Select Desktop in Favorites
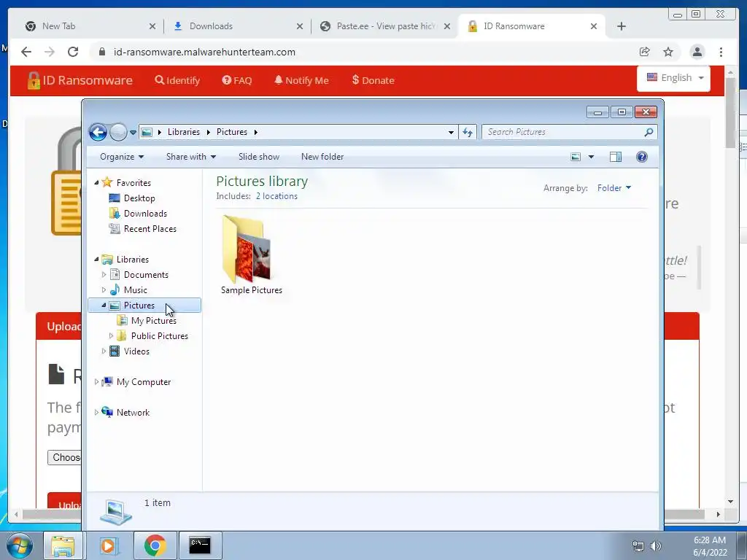The height and width of the screenshot is (560, 747). 139,198
